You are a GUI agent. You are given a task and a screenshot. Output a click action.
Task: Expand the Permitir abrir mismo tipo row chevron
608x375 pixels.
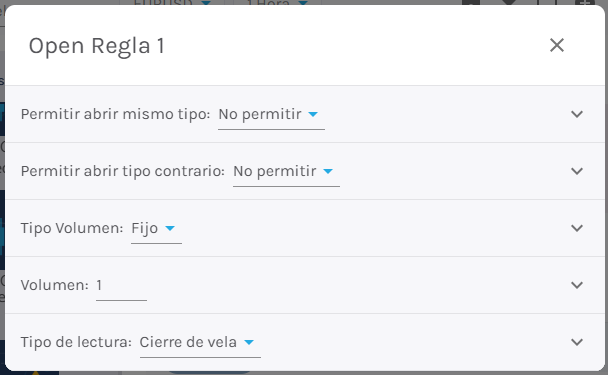(x=577, y=114)
